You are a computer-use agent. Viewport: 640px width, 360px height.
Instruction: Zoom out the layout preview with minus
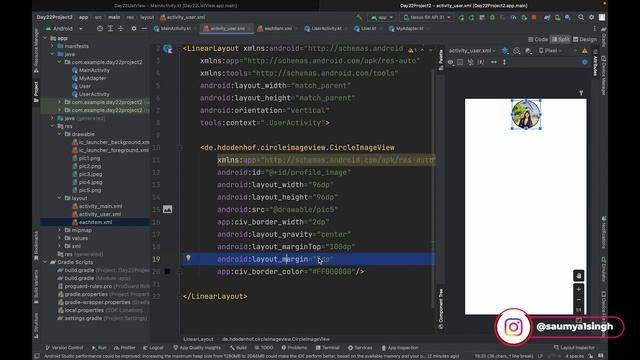578,300
